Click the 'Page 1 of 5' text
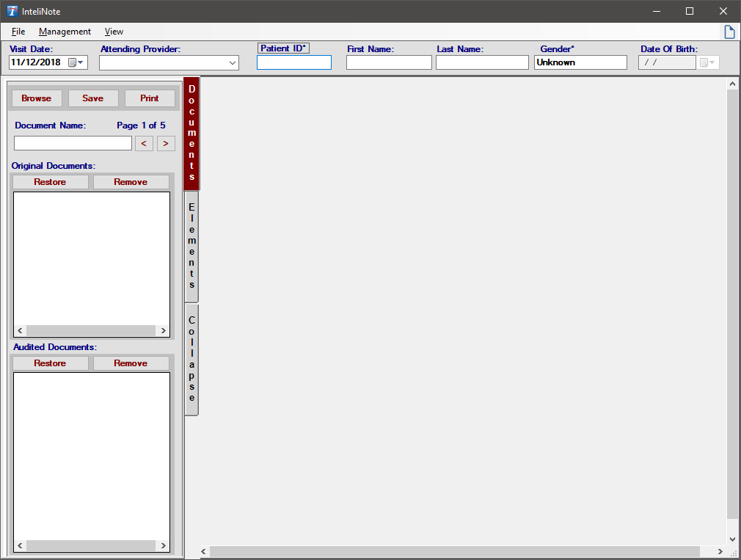 (x=141, y=126)
